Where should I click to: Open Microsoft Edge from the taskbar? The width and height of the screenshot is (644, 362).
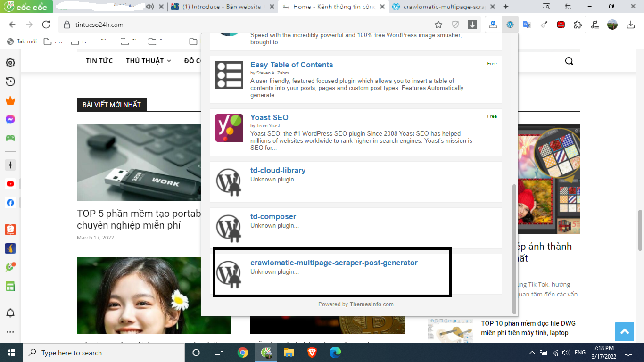(335, 353)
